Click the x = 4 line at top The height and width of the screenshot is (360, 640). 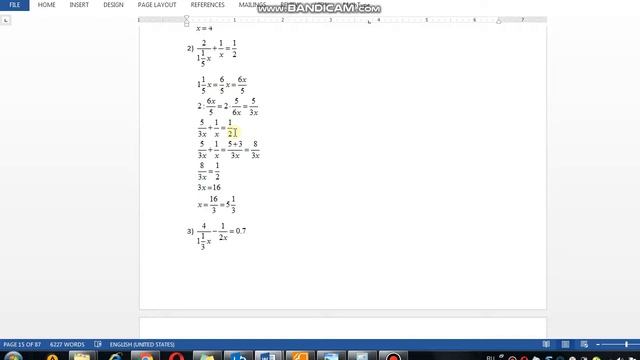(204, 29)
